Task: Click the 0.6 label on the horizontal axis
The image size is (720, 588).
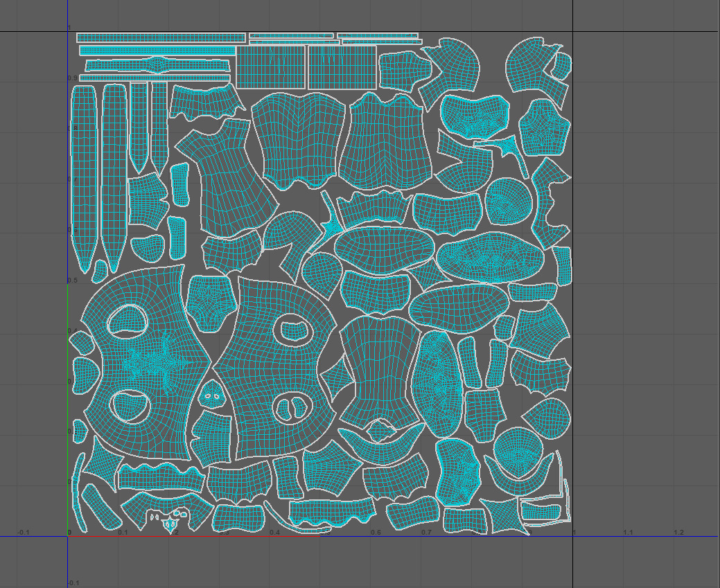Action: 376,533
